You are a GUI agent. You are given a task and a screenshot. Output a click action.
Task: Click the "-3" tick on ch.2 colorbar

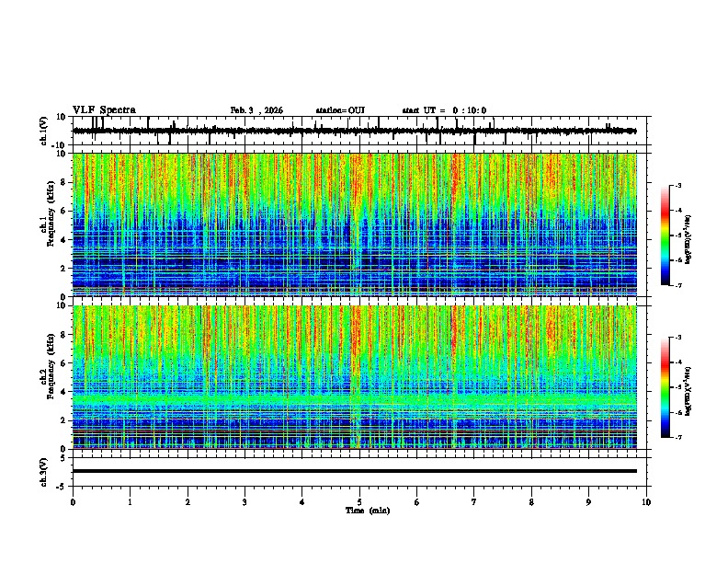[678, 338]
